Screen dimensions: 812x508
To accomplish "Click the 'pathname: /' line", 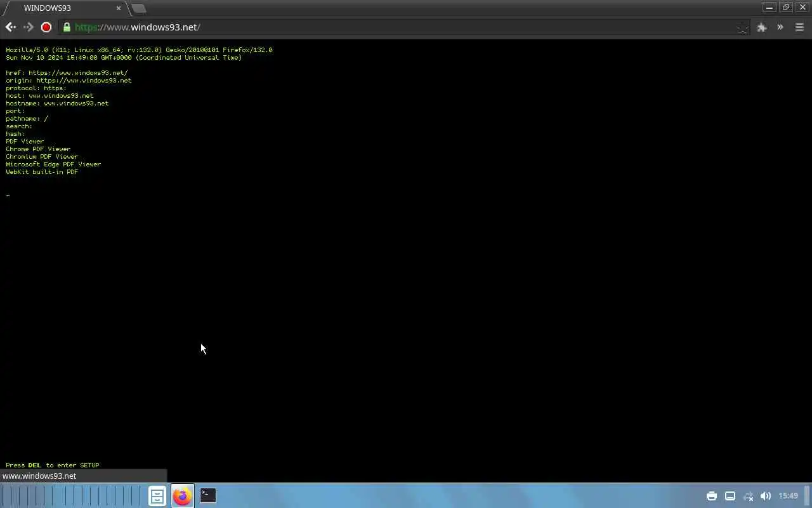I will [27, 119].
